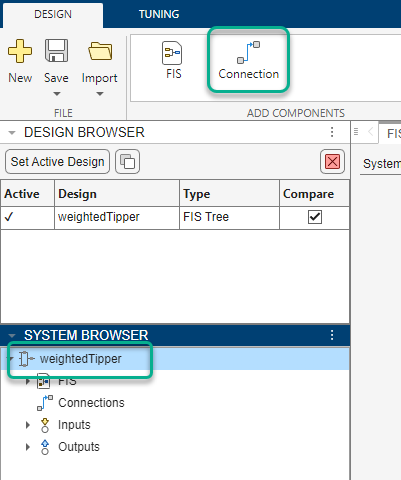Image resolution: width=401 pixels, height=480 pixels.
Task: Click the Connections node icon
Action: coord(45,403)
